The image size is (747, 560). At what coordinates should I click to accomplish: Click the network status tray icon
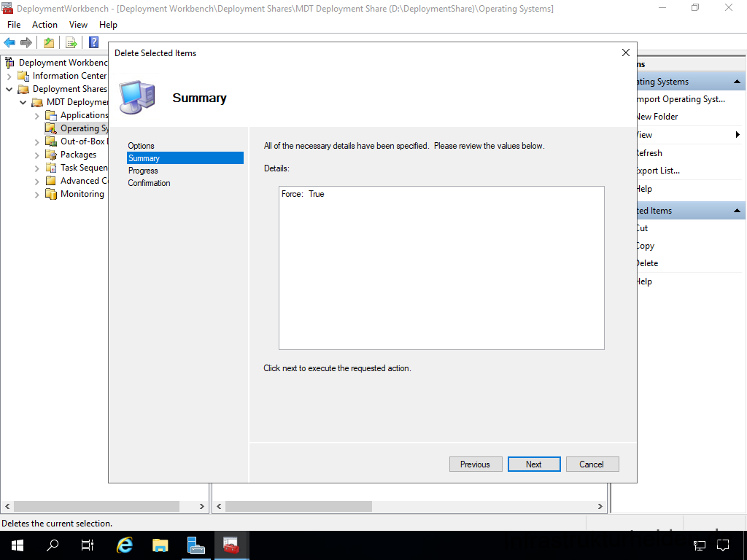click(699, 545)
